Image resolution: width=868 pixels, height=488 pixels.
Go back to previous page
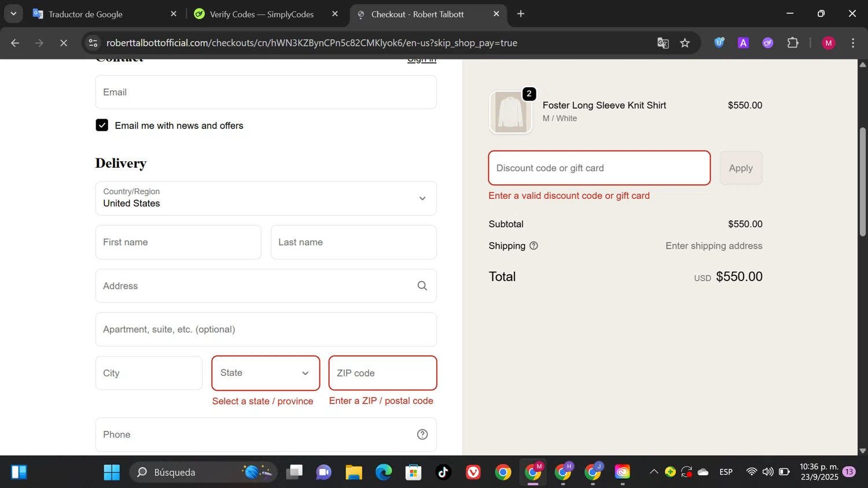pos(15,43)
